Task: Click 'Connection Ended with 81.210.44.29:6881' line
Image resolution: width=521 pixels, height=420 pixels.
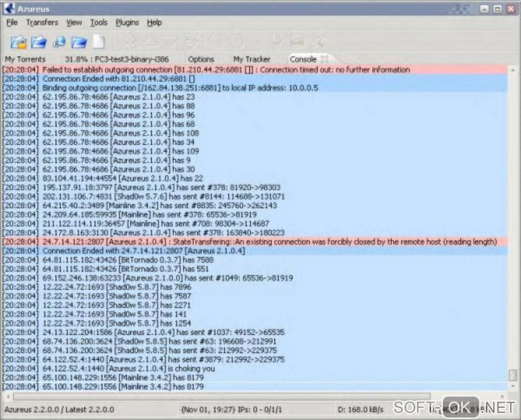Action: tap(255, 79)
